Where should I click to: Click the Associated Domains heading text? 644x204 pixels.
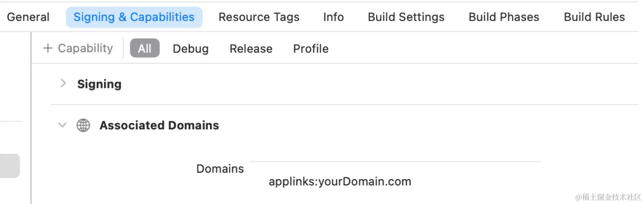pos(159,125)
